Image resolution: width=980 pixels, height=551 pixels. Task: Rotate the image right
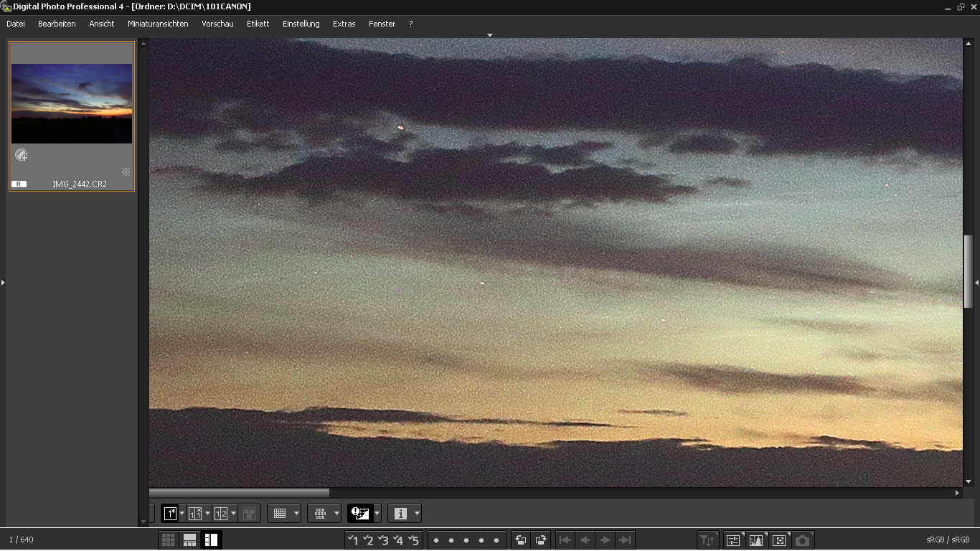541,540
